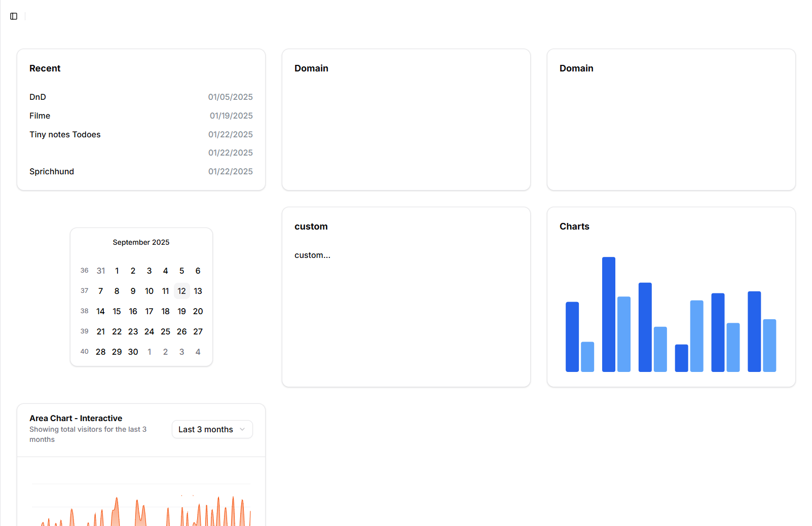Image resolution: width=812 pixels, height=526 pixels.
Task: Select August 31 in the calendar
Action: click(x=101, y=271)
